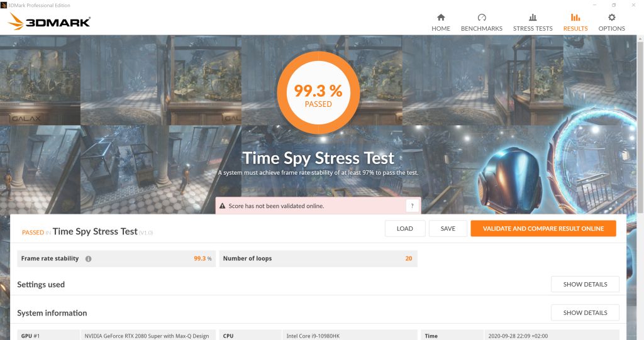Select the Results chart icon
The image size is (644, 340).
[575, 17]
